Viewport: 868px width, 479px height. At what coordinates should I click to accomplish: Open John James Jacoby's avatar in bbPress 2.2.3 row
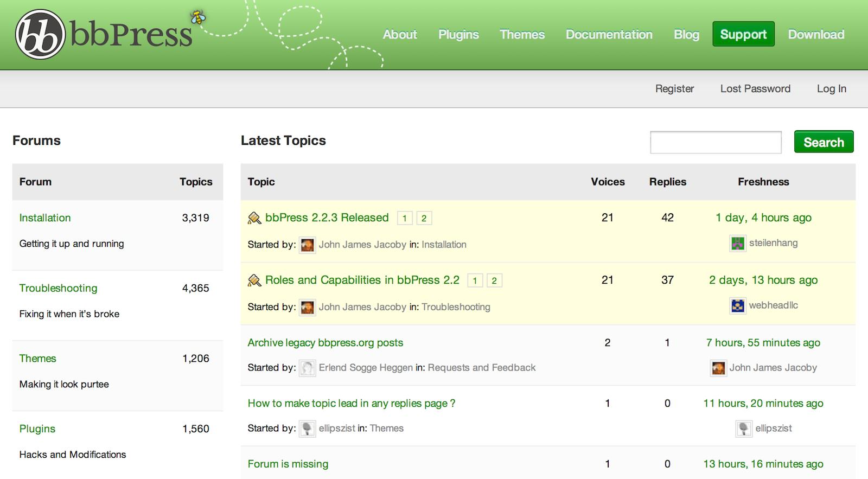pos(308,245)
